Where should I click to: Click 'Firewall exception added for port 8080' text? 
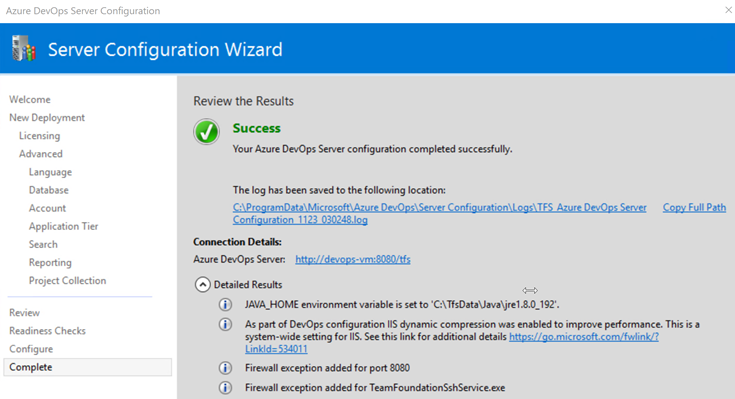coord(327,368)
